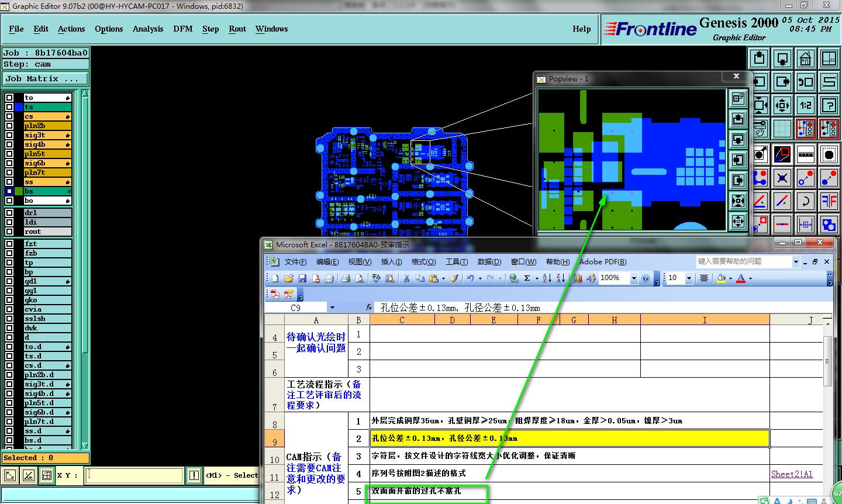Open paste options dropdown arrow
Screen dimensions: 842x504
coord(443,278)
